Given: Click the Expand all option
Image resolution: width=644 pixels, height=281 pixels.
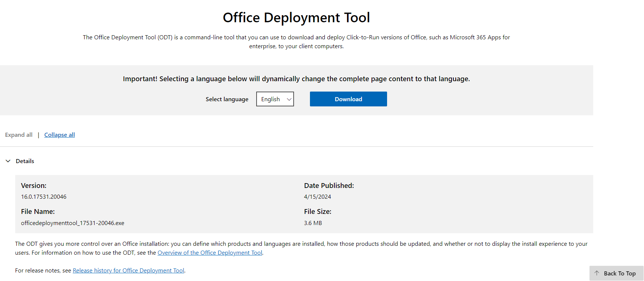Looking at the screenshot, I should coord(19,135).
